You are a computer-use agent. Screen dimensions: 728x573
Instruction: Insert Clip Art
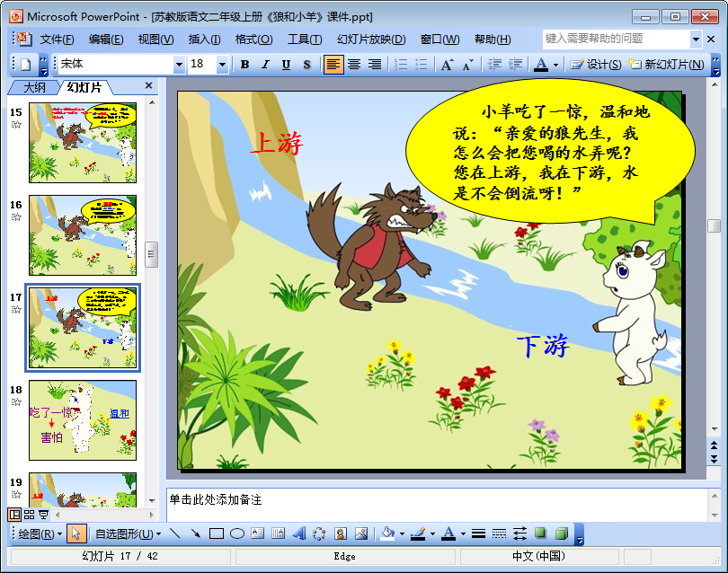tap(341, 533)
